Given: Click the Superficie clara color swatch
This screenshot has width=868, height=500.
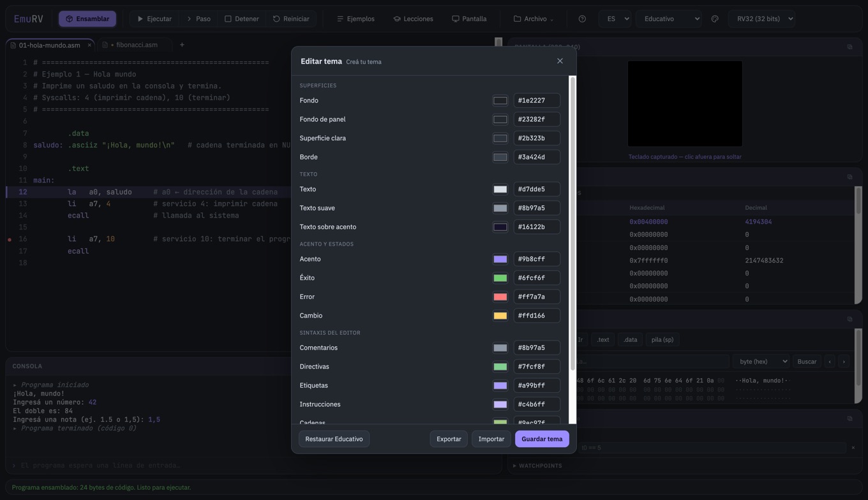Looking at the screenshot, I should (500, 138).
